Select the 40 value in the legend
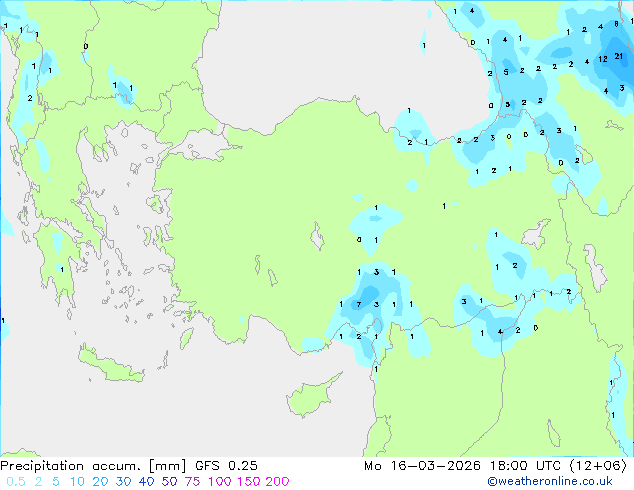634x490 pixels. (x=146, y=482)
